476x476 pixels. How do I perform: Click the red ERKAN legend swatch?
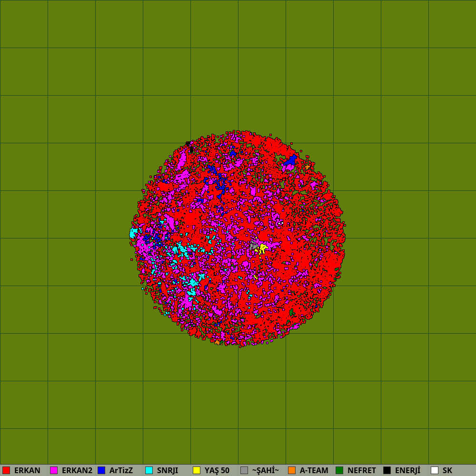click(6, 470)
